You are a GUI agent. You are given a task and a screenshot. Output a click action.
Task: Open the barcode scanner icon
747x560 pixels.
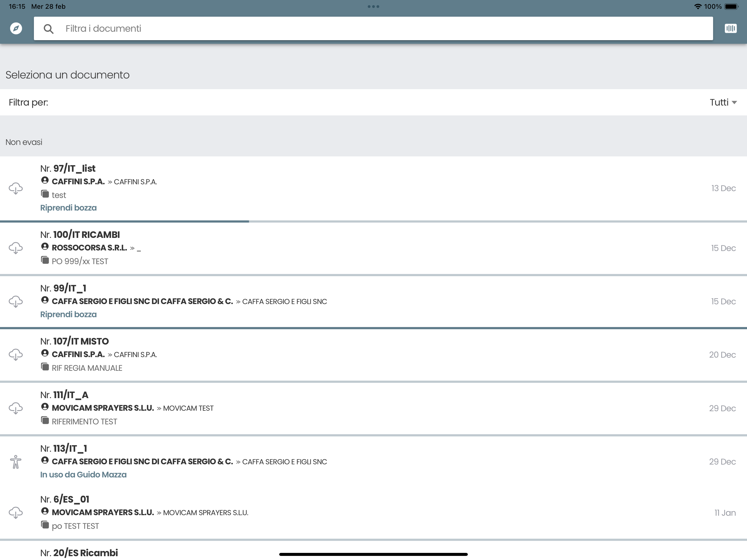tap(730, 28)
